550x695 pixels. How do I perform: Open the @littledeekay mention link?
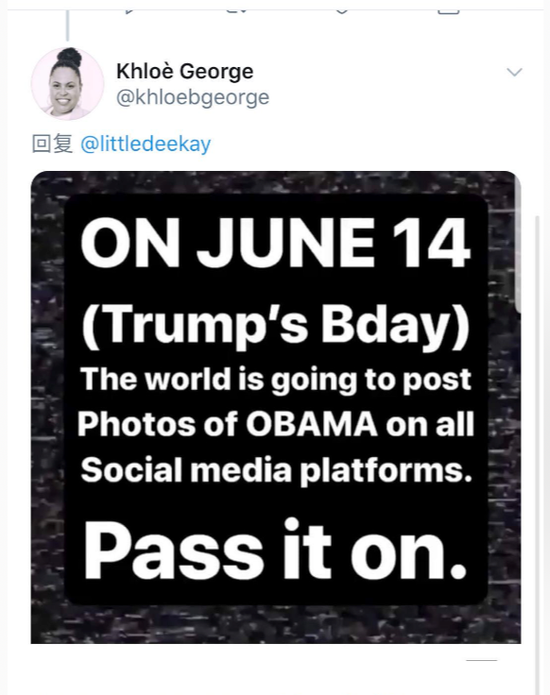146,144
